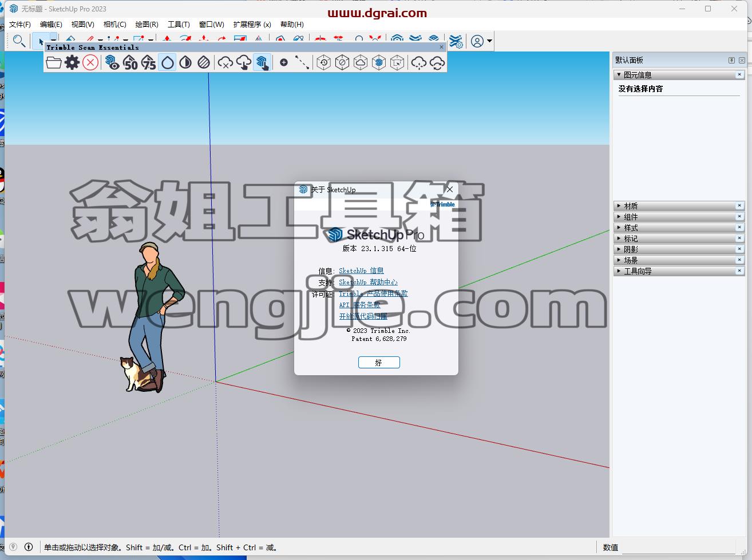Toggle the striped drop icon
Image resolution: width=752 pixels, height=560 pixels.
[x=204, y=62]
